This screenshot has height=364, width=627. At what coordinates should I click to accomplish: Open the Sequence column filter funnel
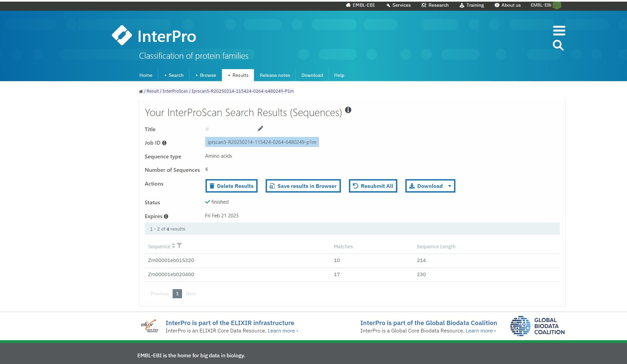pos(179,246)
